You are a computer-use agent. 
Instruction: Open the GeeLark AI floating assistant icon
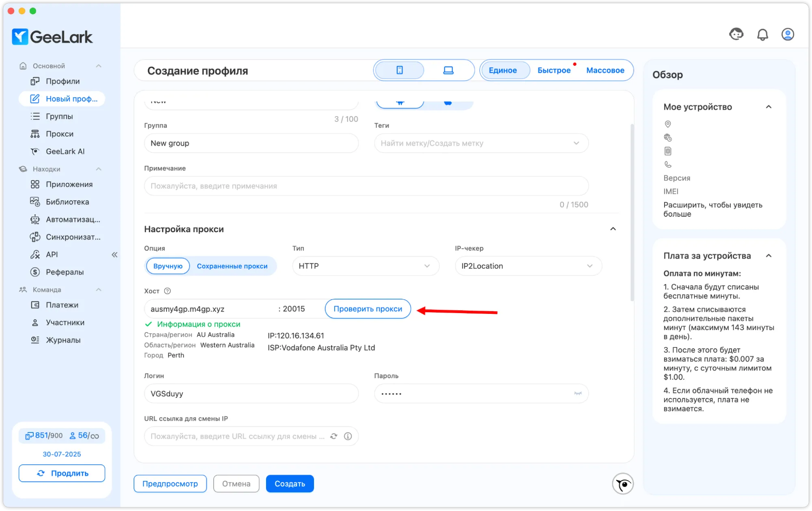point(623,484)
